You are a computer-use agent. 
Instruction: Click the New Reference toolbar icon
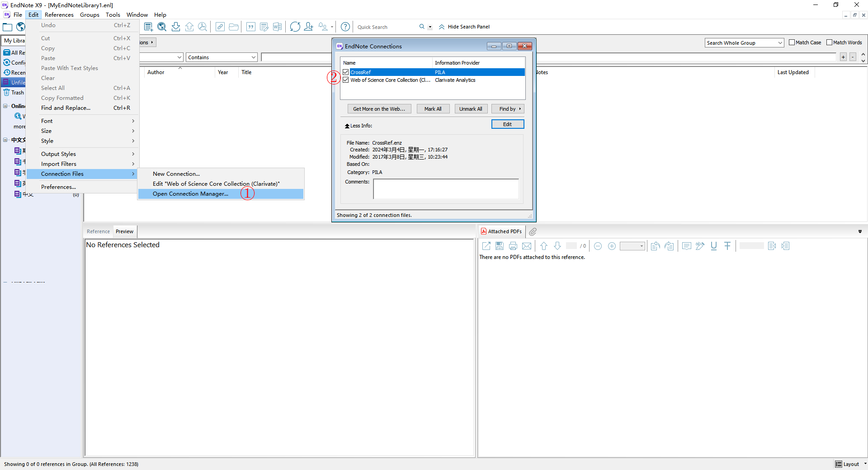[x=148, y=27]
